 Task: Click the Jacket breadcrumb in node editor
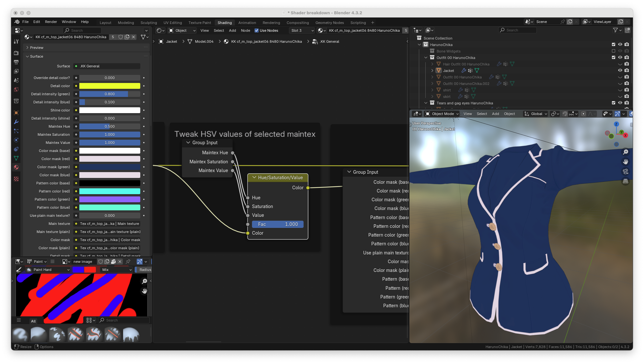click(171, 41)
